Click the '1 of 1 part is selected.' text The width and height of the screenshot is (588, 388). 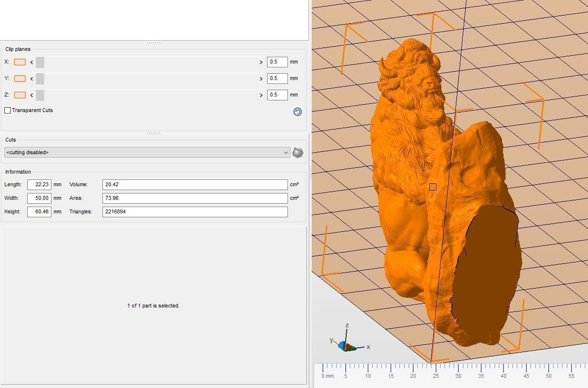(x=153, y=306)
